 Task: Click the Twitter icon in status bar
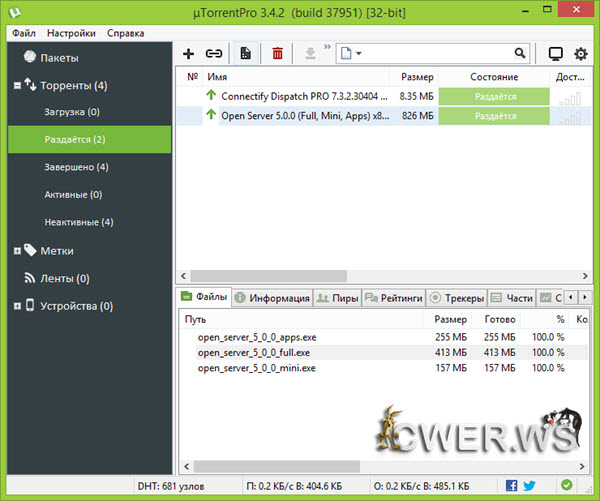[529, 486]
